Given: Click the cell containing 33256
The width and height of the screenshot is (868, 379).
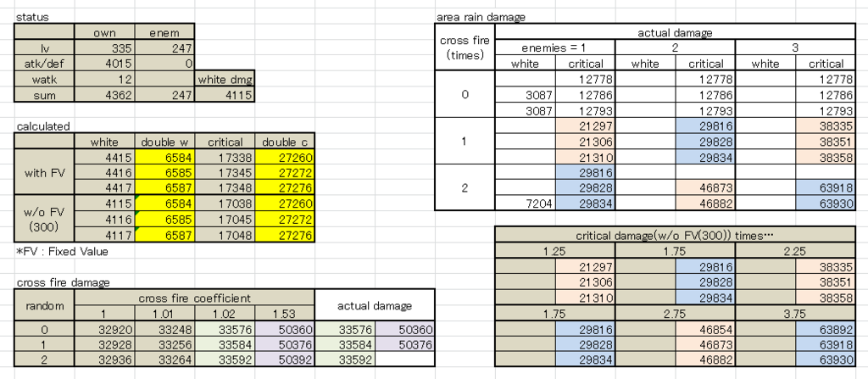Looking at the screenshot, I should coord(164,344).
